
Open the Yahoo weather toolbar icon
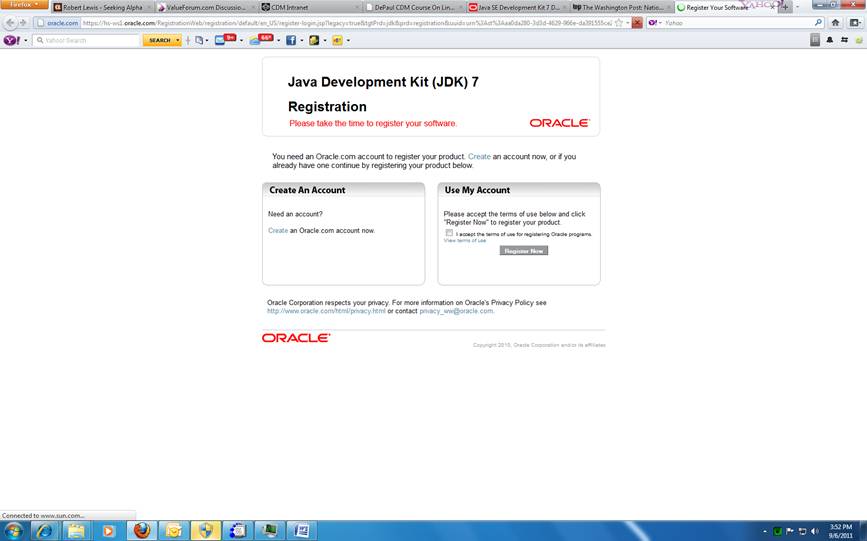(x=255, y=40)
